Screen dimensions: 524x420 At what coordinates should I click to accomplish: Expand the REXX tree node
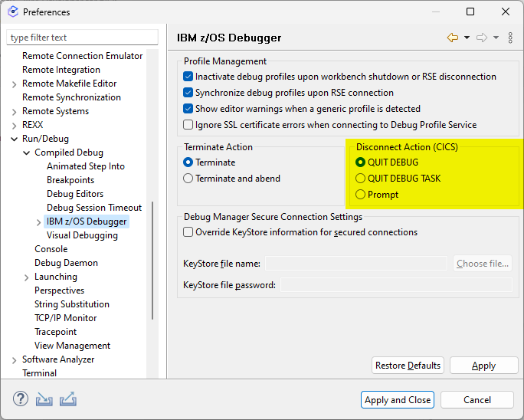14,126
